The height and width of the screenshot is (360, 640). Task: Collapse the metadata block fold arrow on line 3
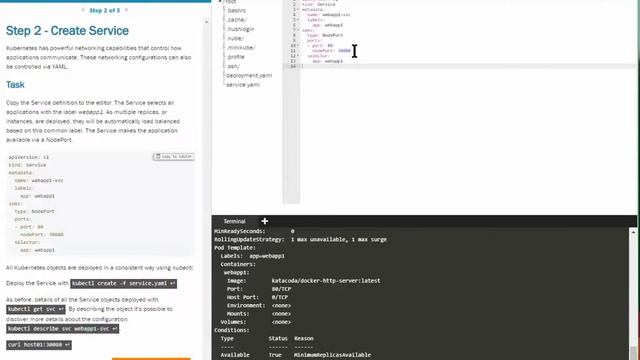point(298,9)
